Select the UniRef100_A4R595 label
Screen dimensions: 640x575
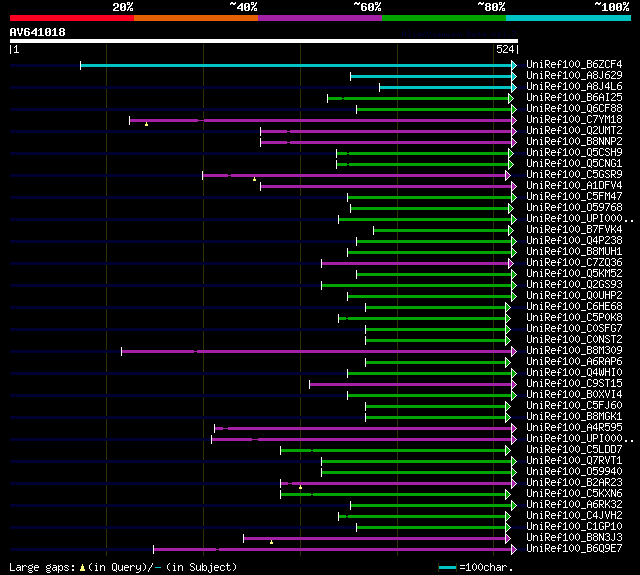point(574,428)
